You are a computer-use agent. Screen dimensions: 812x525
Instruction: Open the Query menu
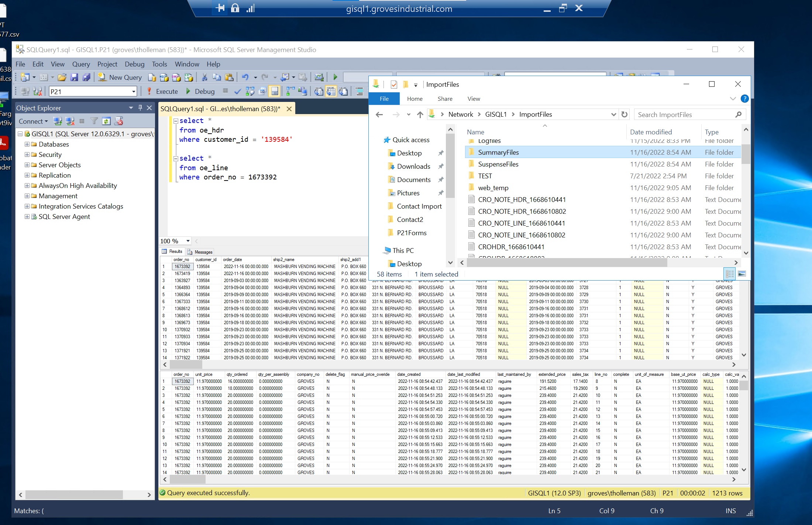click(81, 64)
